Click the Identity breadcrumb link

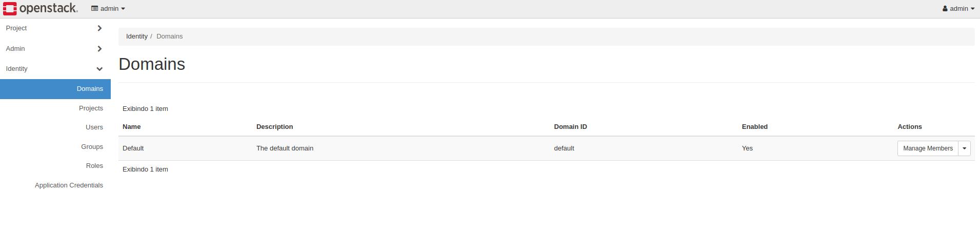click(137, 36)
